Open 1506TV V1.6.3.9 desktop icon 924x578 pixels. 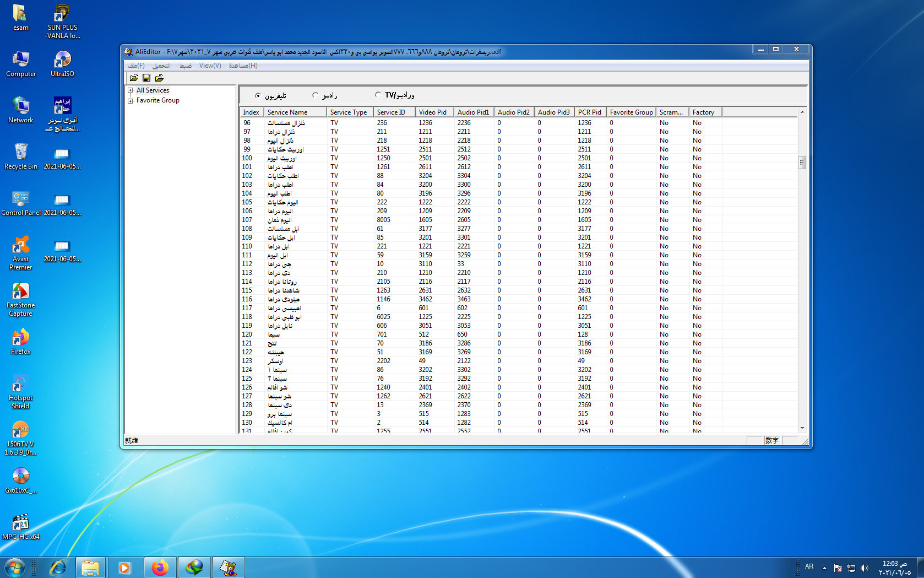(x=21, y=438)
